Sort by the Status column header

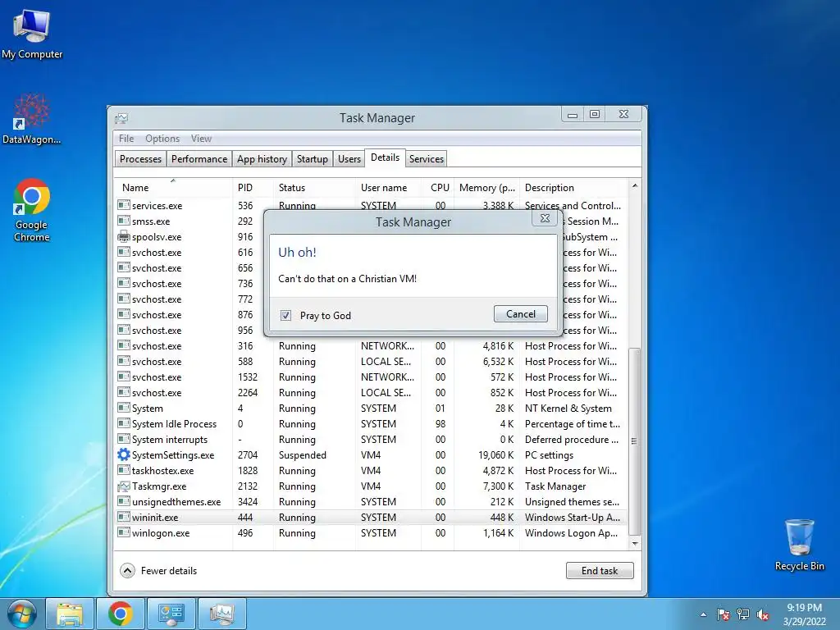click(314, 188)
